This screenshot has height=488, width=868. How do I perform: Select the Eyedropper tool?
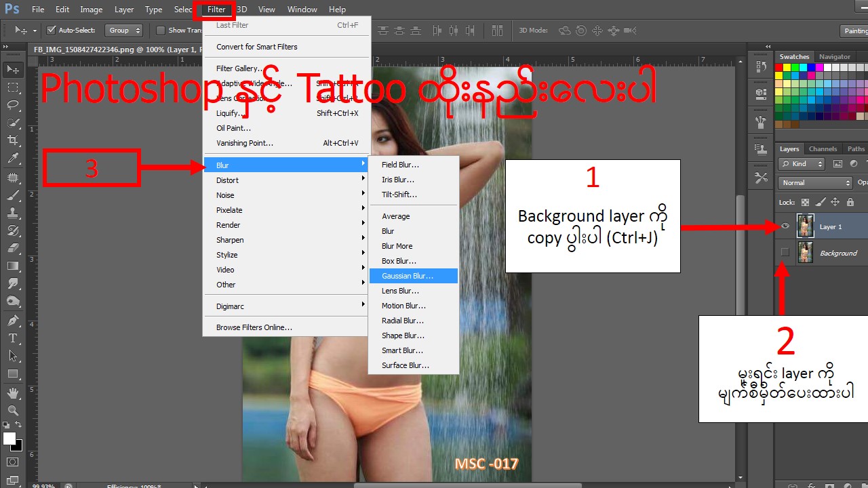click(x=12, y=159)
